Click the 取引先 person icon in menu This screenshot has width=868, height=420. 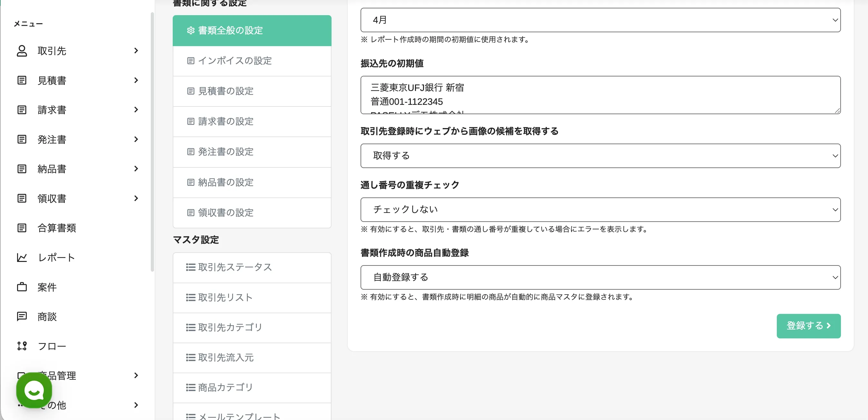pos(22,51)
